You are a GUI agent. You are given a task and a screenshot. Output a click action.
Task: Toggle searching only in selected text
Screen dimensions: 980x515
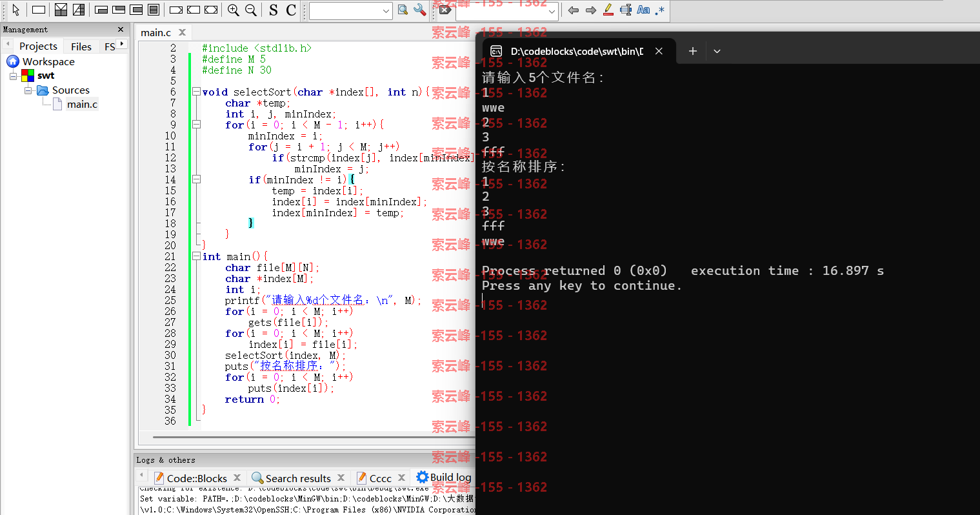click(625, 10)
